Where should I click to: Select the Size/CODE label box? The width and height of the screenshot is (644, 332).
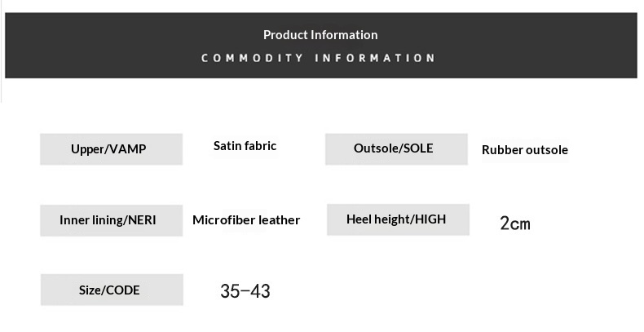(112, 290)
